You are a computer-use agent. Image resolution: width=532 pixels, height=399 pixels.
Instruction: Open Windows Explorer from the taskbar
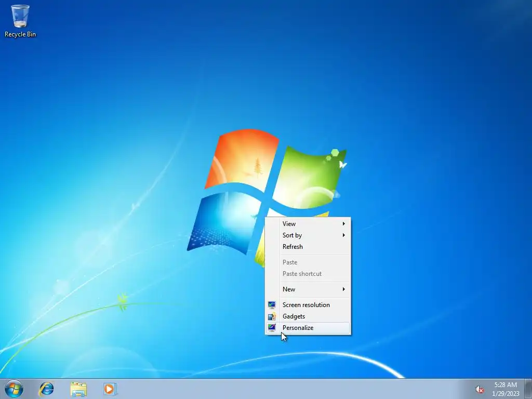(78, 389)
